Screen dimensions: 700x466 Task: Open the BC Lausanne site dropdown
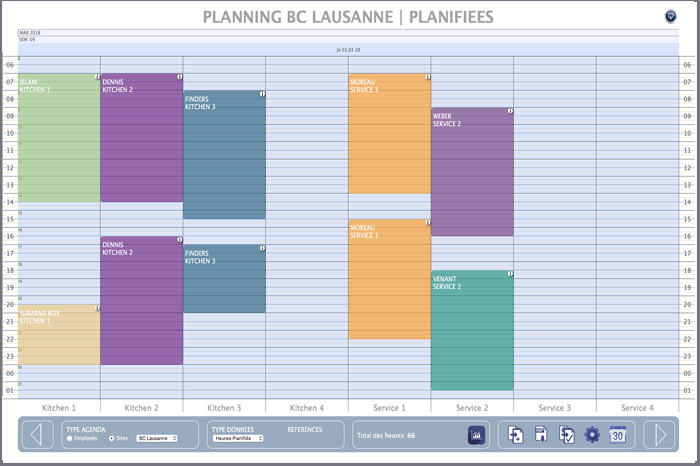(x=157, y=438)
